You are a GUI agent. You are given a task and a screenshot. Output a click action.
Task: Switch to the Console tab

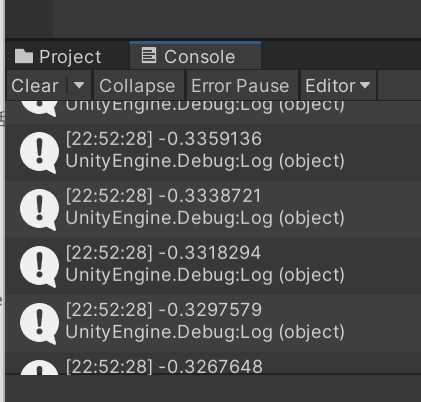point(195,56)
